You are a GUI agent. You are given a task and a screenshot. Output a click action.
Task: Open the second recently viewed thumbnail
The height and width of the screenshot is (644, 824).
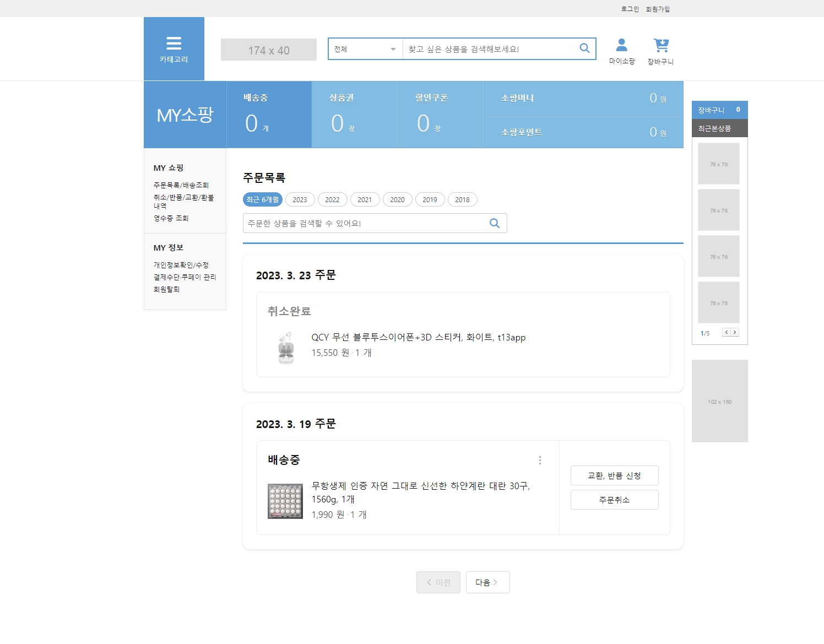pos(719,210)
